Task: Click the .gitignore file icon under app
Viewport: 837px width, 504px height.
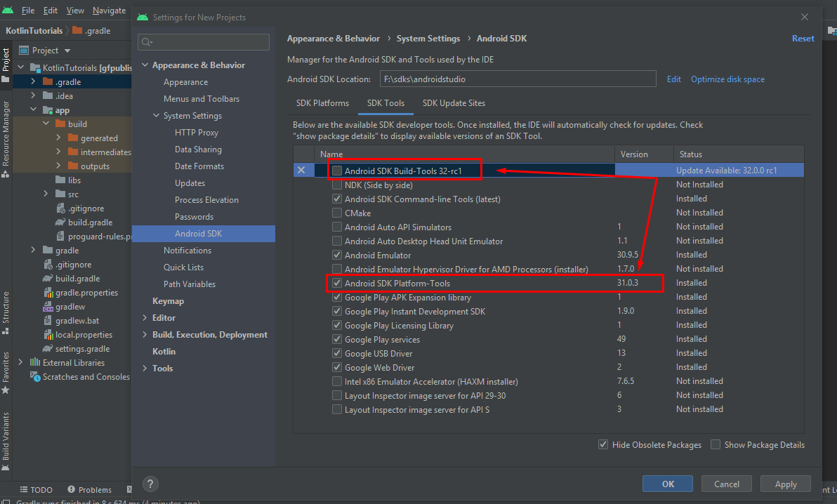Action: pos(60,208)
